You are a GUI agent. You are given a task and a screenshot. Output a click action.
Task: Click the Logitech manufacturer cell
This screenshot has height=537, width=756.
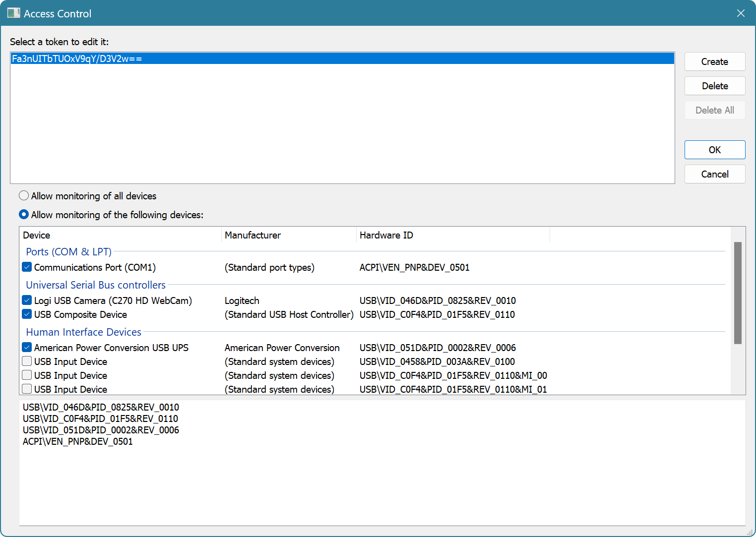242,300
